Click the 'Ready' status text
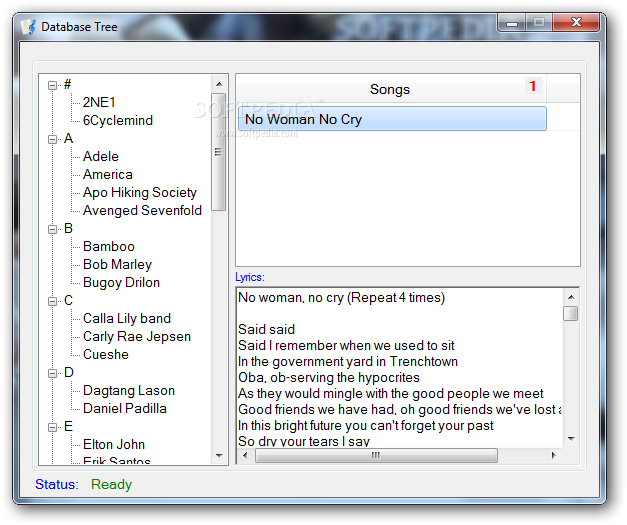The image size is (627, 525). pos(111,484)
